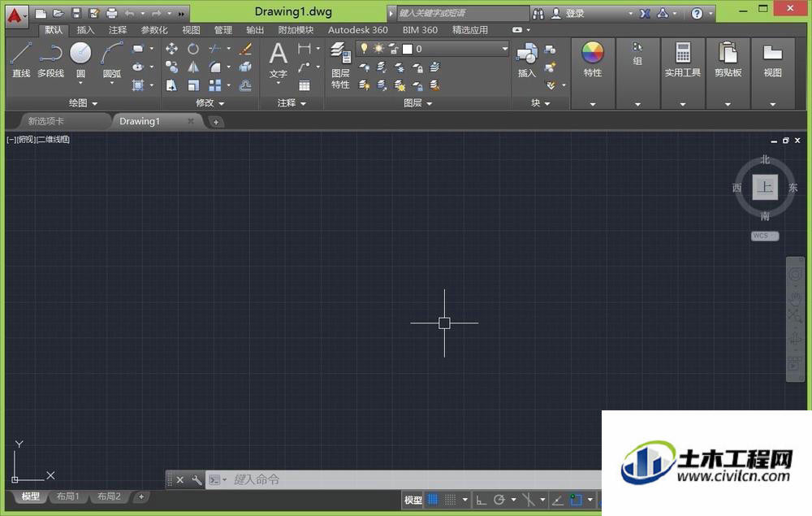Image resolution: width=812 pixels, height=516 pixels.
Task: Click the Array tool icon
Action: [215, 85]
